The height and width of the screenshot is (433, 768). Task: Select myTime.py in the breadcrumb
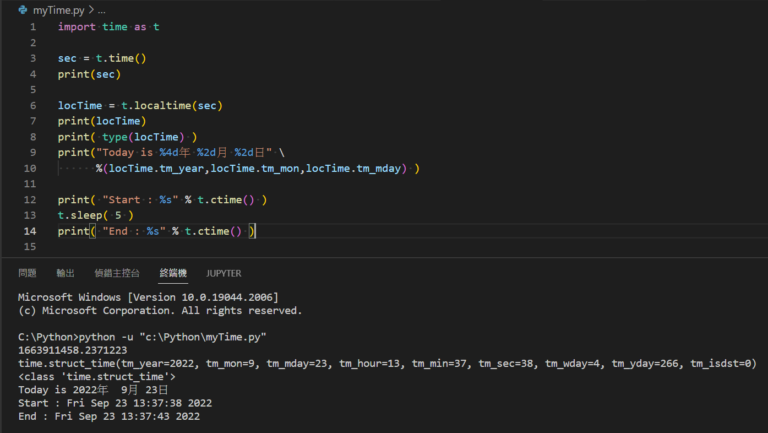coord(58,10)
